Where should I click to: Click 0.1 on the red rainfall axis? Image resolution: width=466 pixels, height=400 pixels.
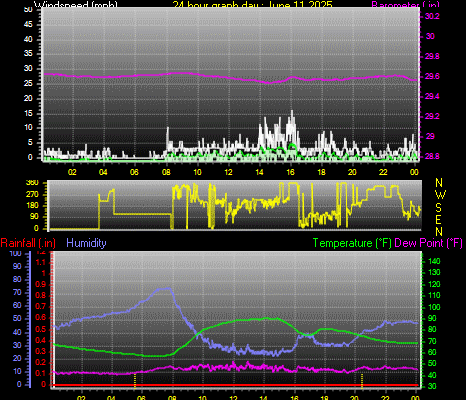41,373
